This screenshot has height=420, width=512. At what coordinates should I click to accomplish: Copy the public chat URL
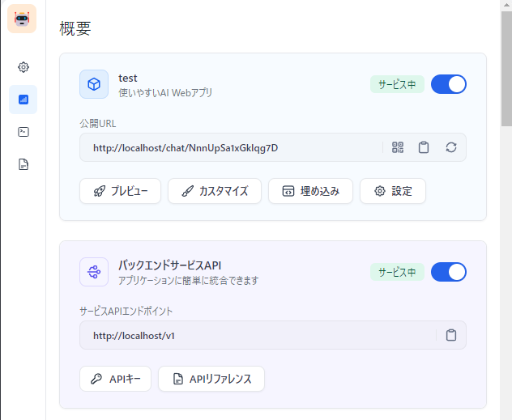(x=424, y=147)
